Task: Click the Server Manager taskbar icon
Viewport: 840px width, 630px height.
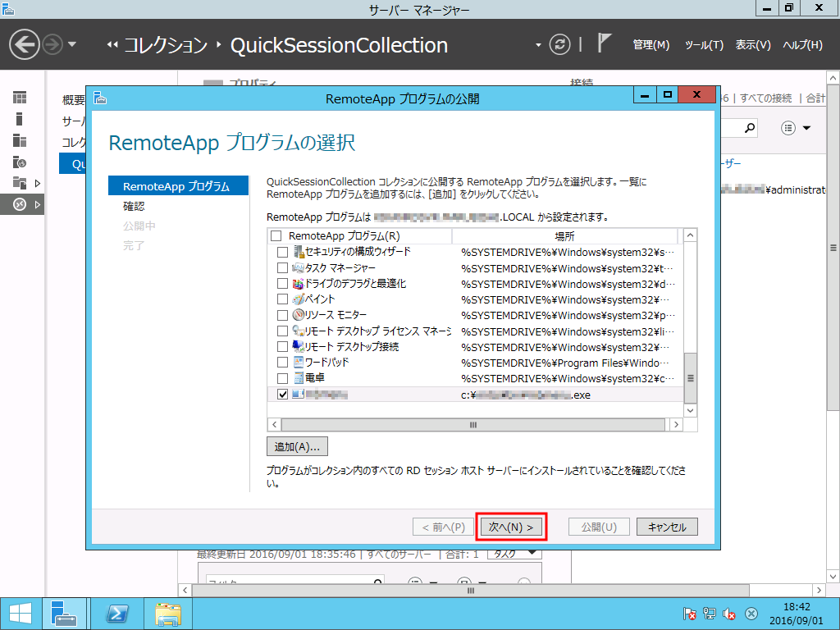Action: (x=64, y=614)
